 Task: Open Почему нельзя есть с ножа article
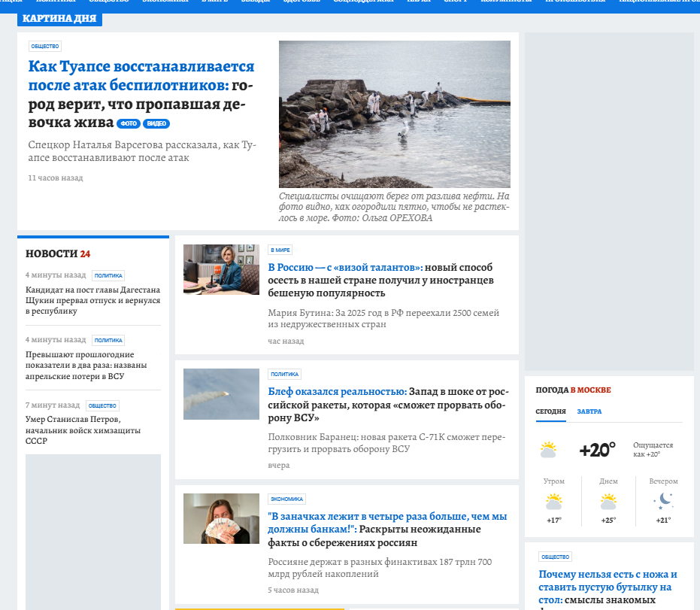(608, 587)
